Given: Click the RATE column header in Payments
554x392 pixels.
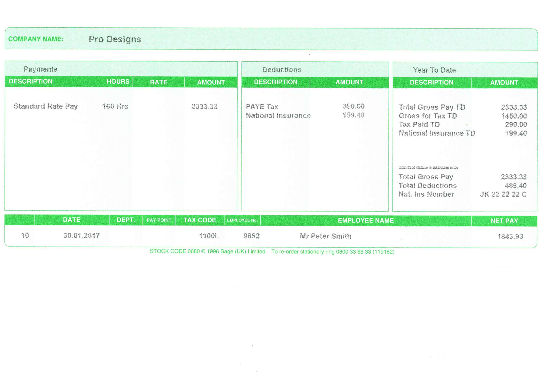Looking at the screenshot, I should pyautogui.click(x=159, y=82).
